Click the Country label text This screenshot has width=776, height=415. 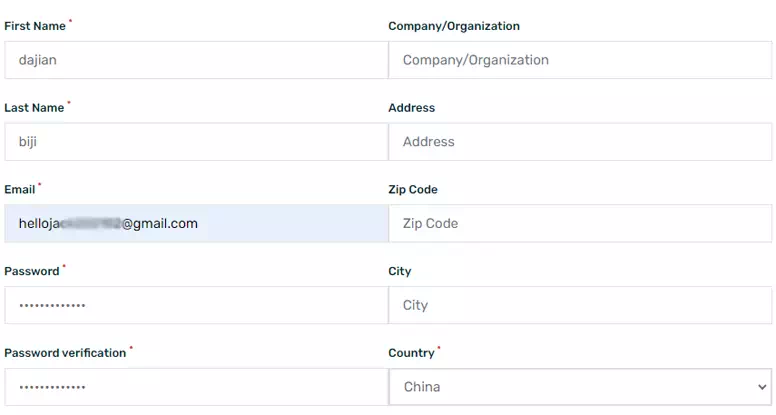tap(411, 353)
